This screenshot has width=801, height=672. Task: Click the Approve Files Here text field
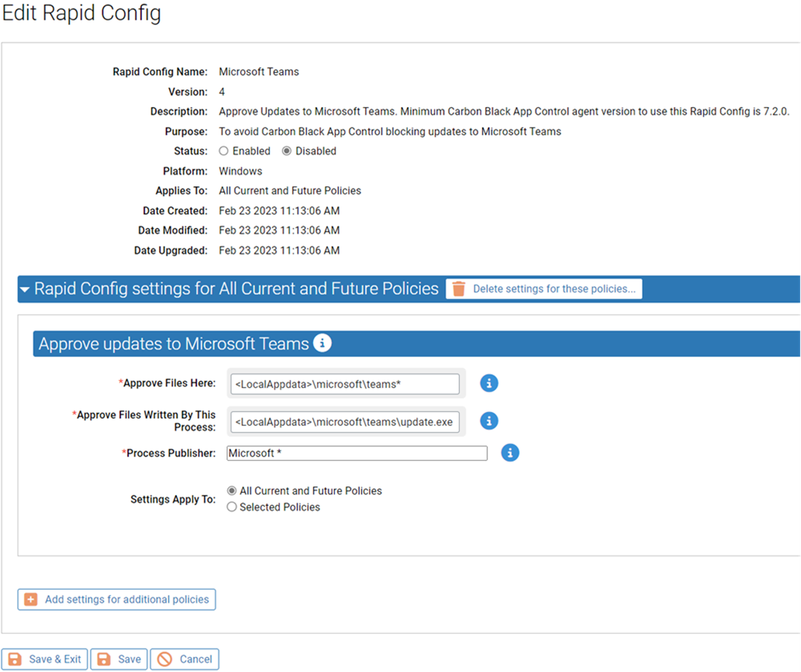[344, 383]
